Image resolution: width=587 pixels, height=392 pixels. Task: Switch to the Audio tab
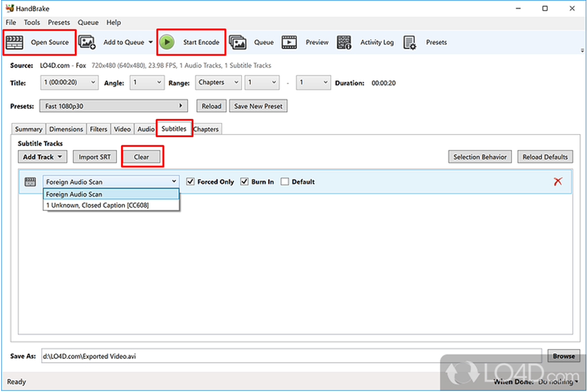click(x=145, y=128)
